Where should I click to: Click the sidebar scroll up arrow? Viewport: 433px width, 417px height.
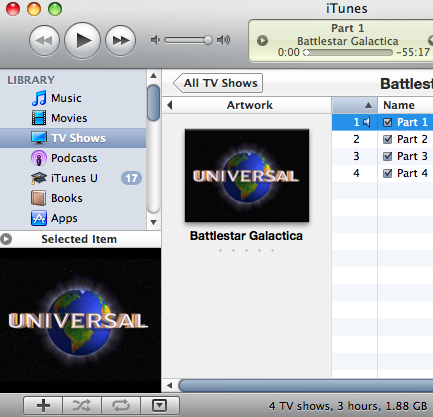(x=153, y=76)
